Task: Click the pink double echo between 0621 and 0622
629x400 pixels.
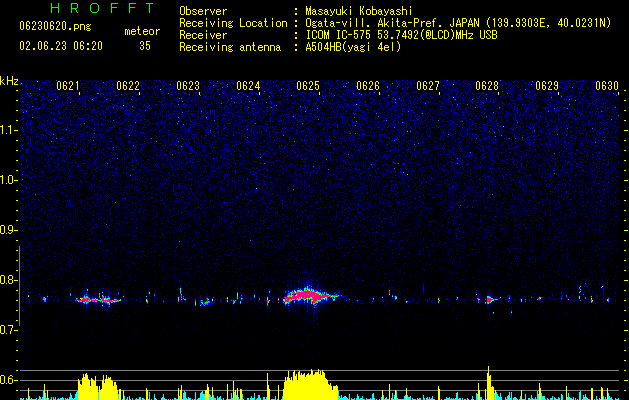Action: [99, 299]
